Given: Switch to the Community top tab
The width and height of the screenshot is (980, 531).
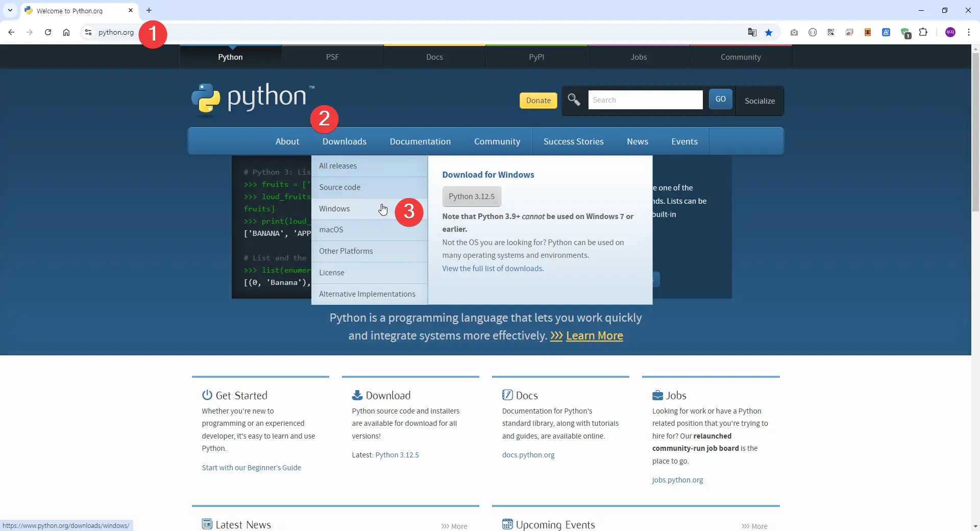Looking at the screenshot, I should pyautogui.click(x=741, y=57).
